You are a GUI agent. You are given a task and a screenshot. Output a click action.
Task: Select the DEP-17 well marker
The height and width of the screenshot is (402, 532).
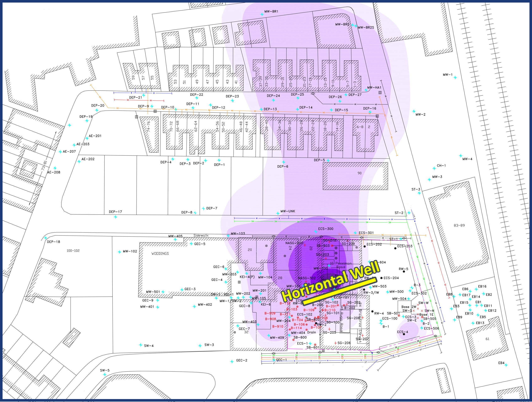[116, 217]
